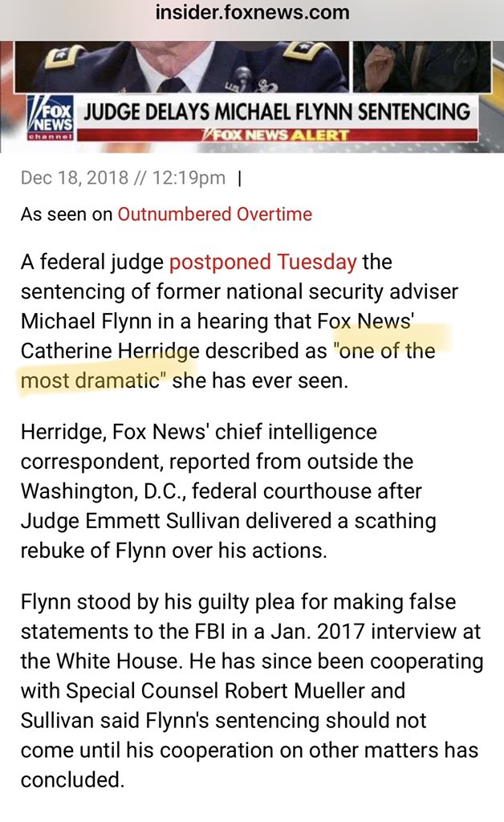504x822 pixels.
Task: Click 'Washington, D.C.' in second paragraph
Action: [101, 492]
